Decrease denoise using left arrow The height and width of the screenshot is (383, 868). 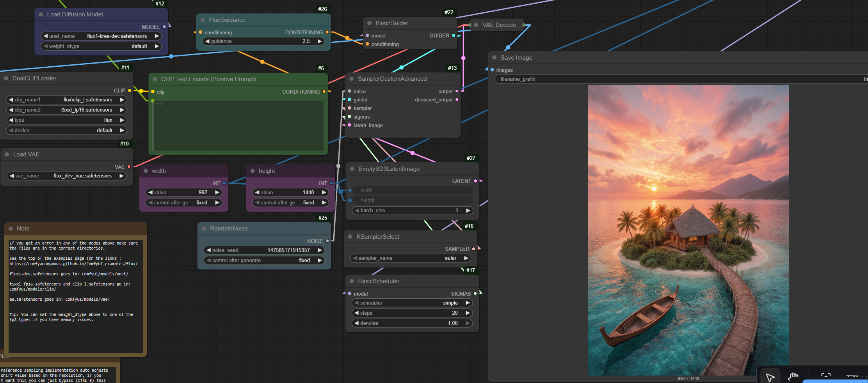356,323
